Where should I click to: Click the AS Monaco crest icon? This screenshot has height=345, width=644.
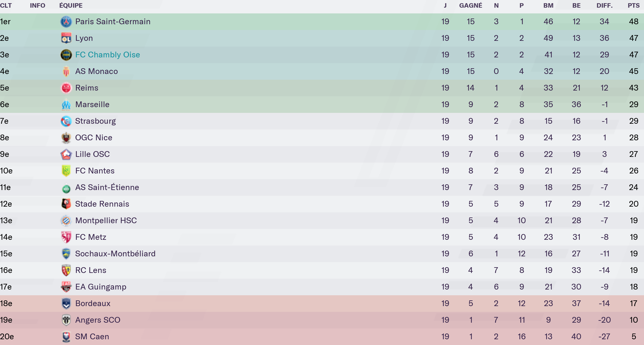(x=66, y=71)
